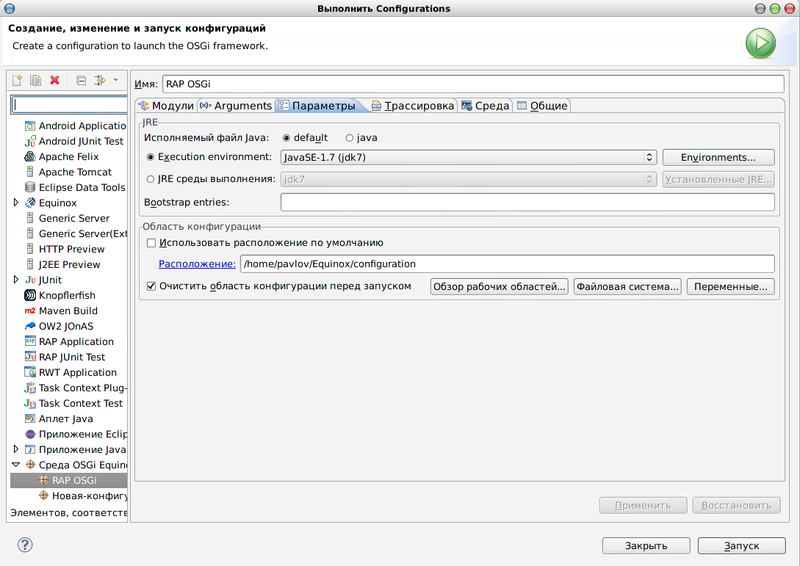Click the Установленные JRE... button
Image resolution: width=800 pixels, height=566 pixels.
point(718,179)
